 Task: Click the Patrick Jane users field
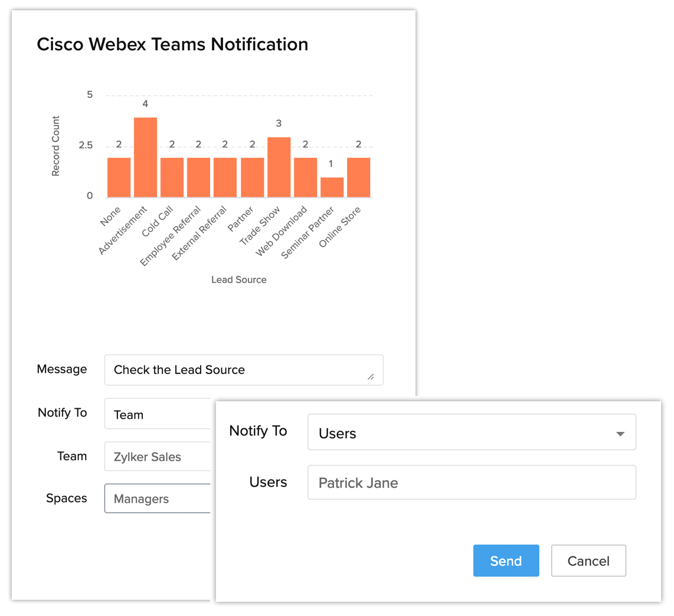point(471,483)
